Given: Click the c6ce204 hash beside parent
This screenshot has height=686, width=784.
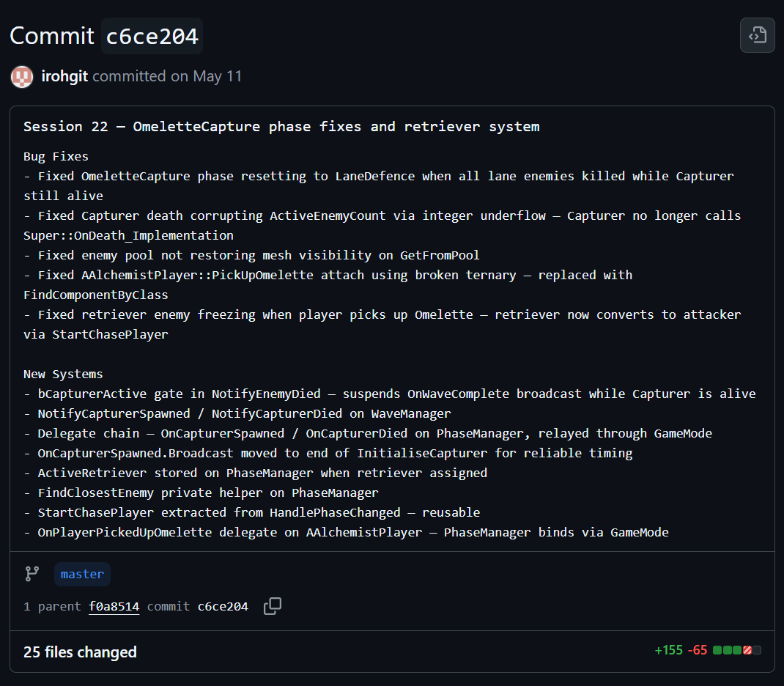Looking at the screenshot, I should [223, 607].
